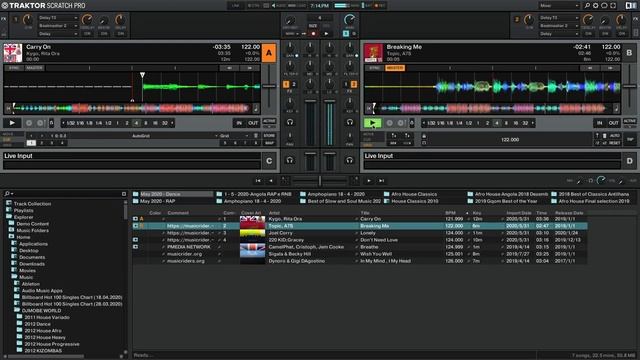Screen dimensions: 640x360
Task: Click the browser search field magnifier
Action: [7, 193]
